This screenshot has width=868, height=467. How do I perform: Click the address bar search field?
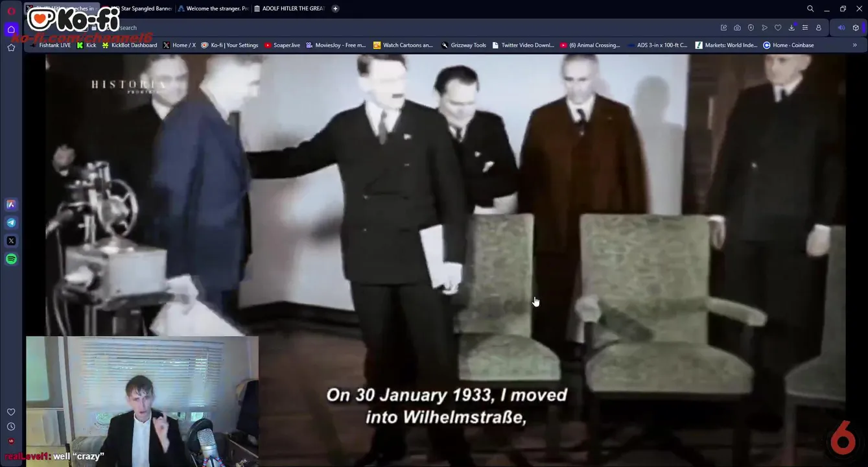402,28
